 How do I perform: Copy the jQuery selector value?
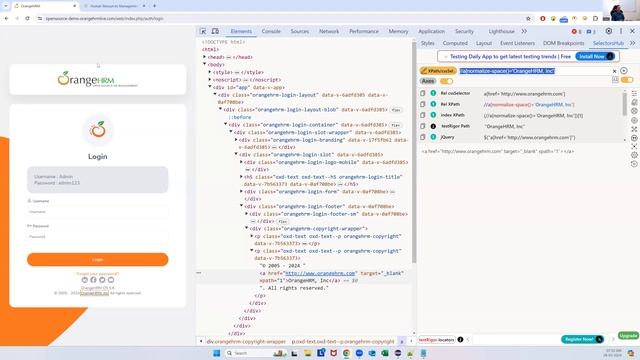[x=422, y=138]
